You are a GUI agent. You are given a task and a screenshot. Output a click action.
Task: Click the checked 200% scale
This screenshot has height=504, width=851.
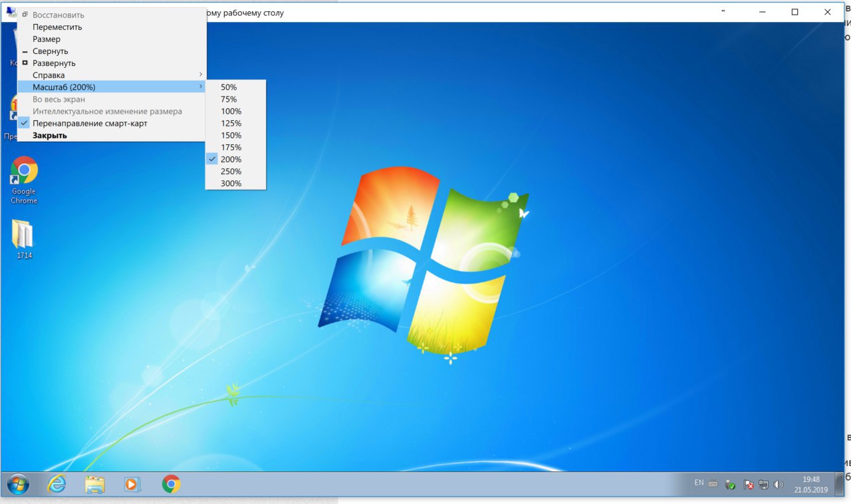[235, 160]
